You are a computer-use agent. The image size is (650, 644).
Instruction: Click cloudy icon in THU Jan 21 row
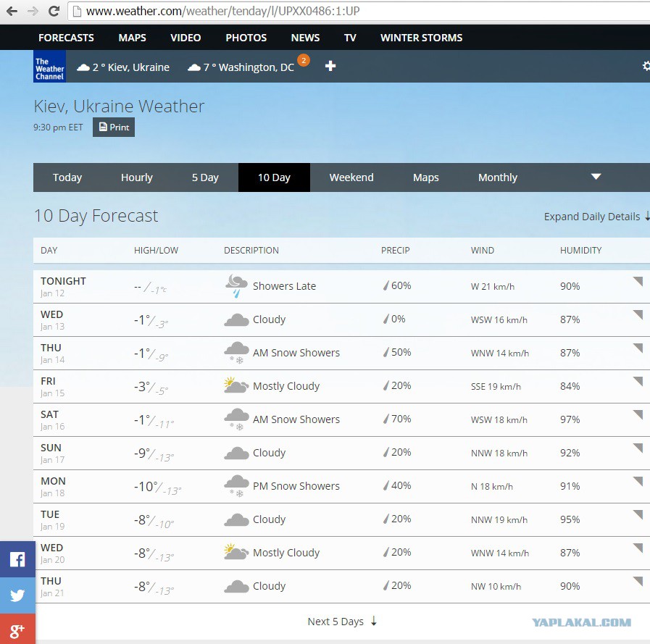point(236,586)
